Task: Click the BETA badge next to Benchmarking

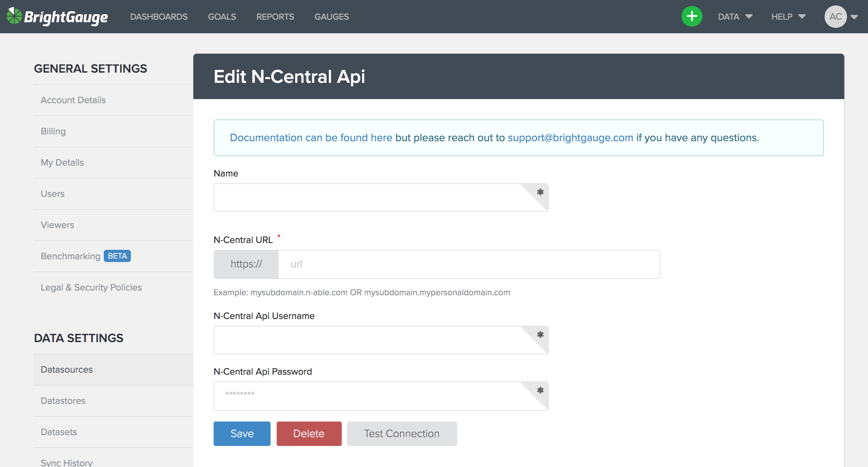Action: coord(117,256)
